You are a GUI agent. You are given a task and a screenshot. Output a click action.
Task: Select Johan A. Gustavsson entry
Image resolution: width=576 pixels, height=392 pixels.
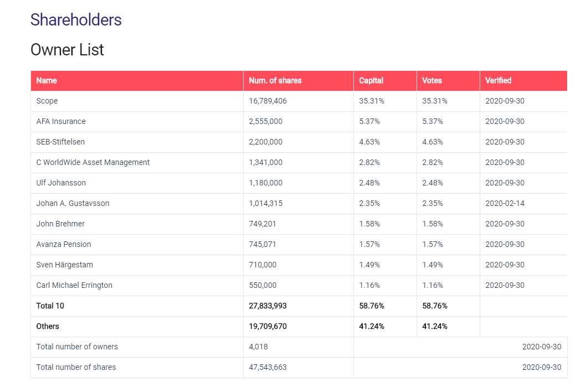click(73, 204)
